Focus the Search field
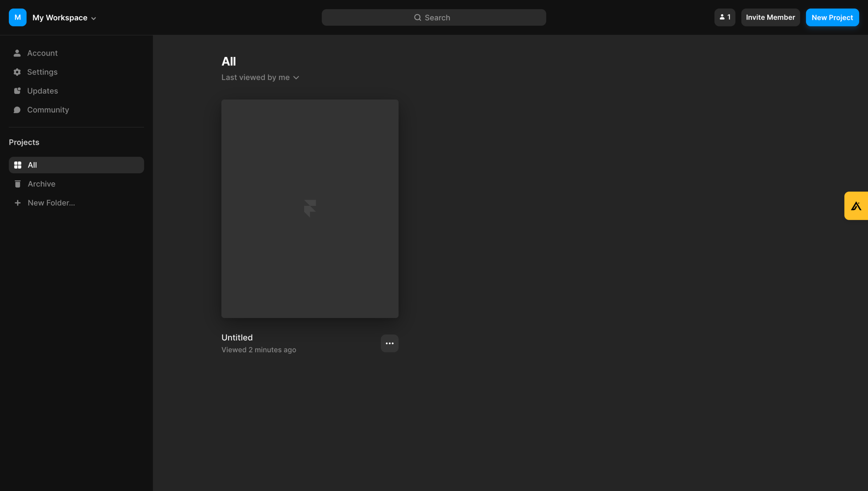The width and height of the screenshot is (868, 491). tap(434, 17)
